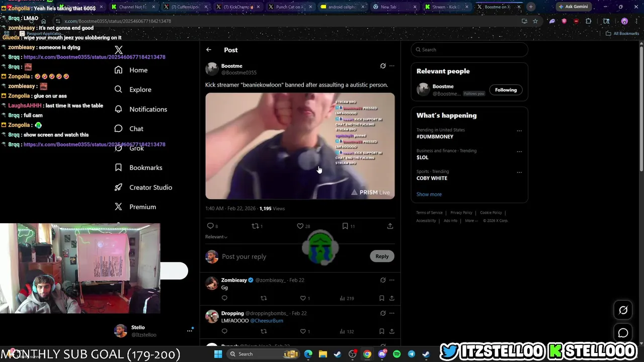
Task: Bookmark the Boostme post
Action: (x=345, y=226)
